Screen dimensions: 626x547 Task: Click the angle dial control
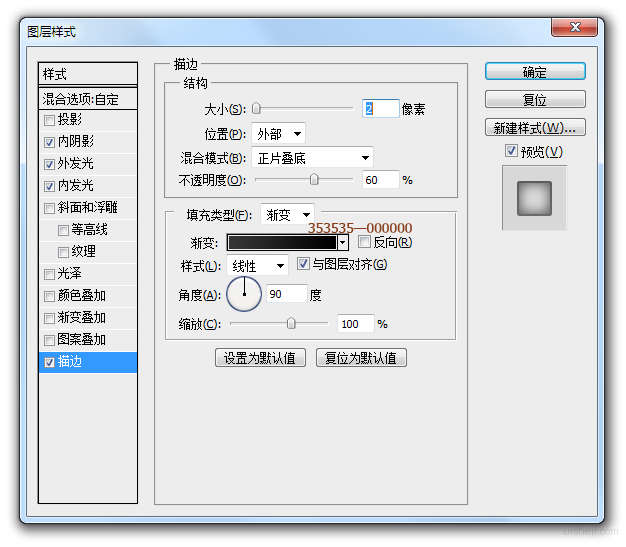click(244, 294)
